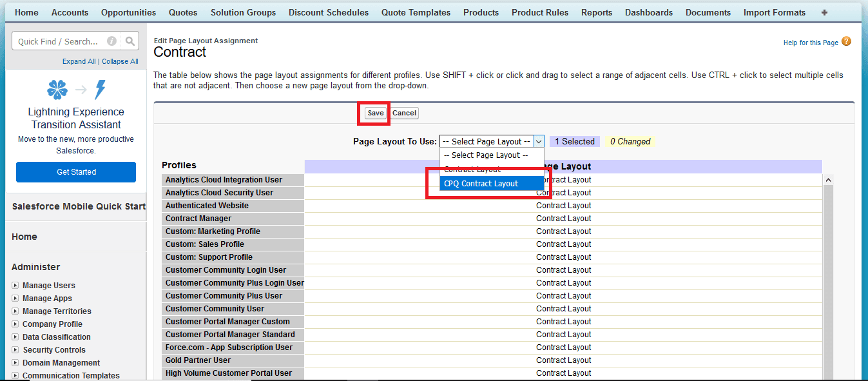Click the Expand All link
868x381 pixels.
(x=79, y=61)
